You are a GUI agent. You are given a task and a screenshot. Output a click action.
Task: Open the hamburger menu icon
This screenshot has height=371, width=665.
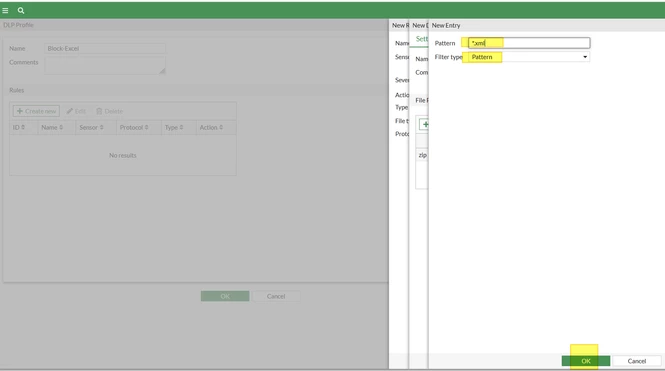(5, 11)
